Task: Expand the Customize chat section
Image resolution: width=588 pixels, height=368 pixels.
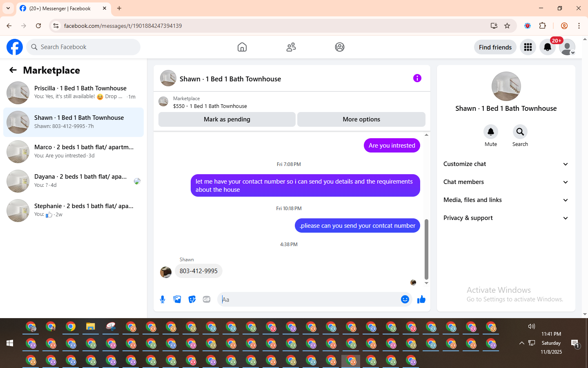Action: [x=506, y=164]
